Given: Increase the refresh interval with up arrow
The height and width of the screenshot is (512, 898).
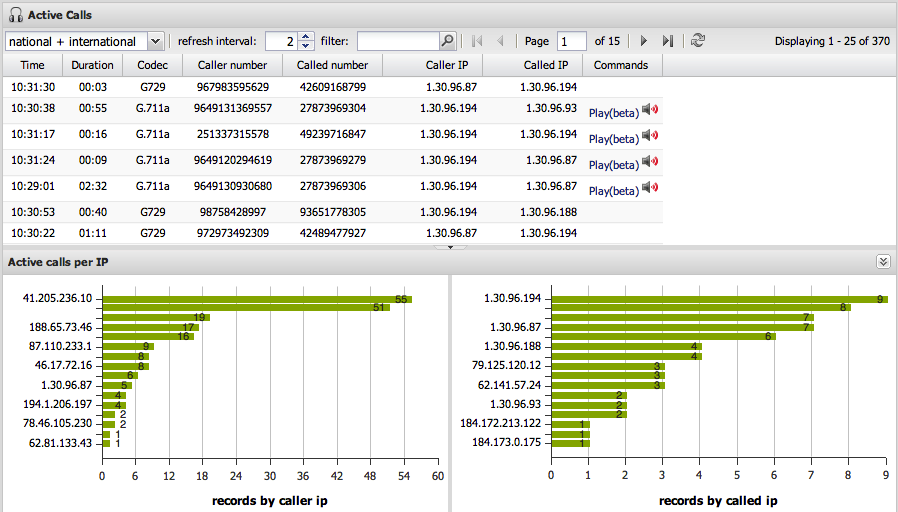Looking at the screenshot, I should point(306,37).
